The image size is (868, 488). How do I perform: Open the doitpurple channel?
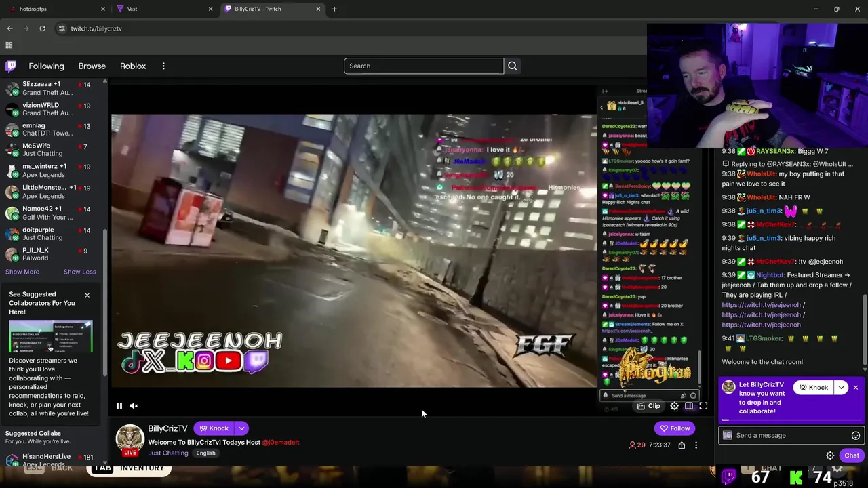tap(52, 234)
